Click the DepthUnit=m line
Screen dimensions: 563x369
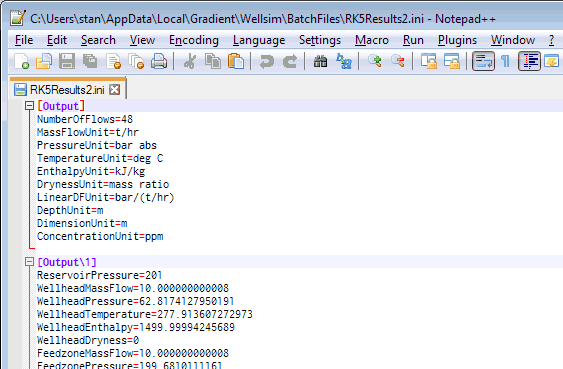click(x=70, y=210)
